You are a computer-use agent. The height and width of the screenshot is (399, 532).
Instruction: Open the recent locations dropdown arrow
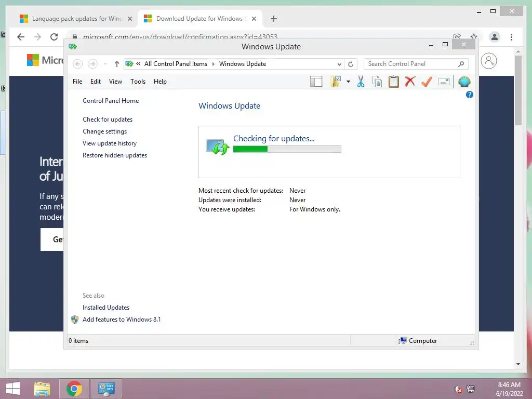(105, 64)
